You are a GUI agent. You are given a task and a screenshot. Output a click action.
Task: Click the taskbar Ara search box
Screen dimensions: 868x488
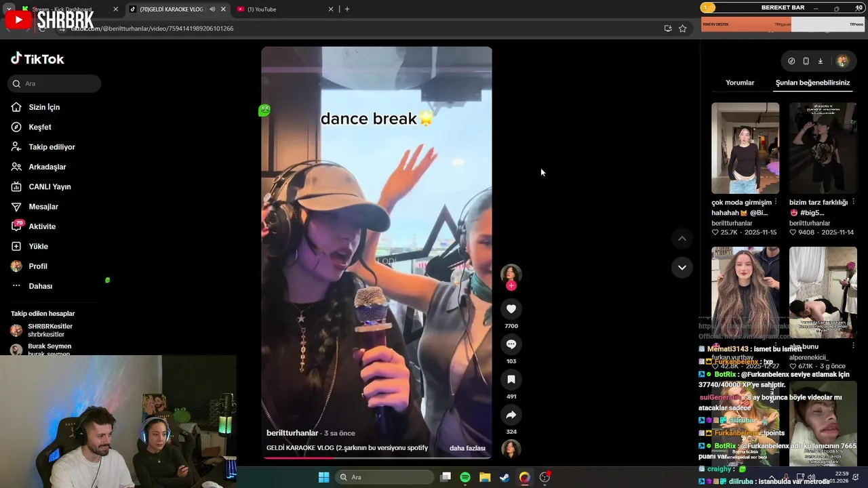coord(385,477)
